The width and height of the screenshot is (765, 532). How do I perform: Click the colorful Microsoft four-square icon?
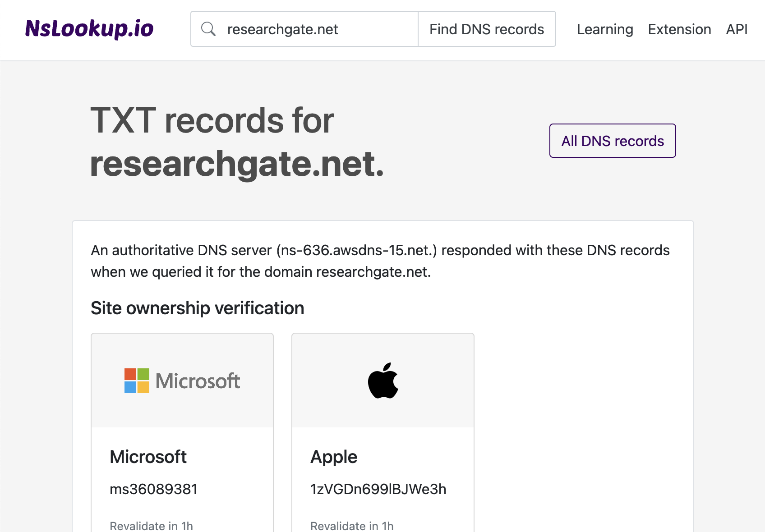(x=136, y=380)
